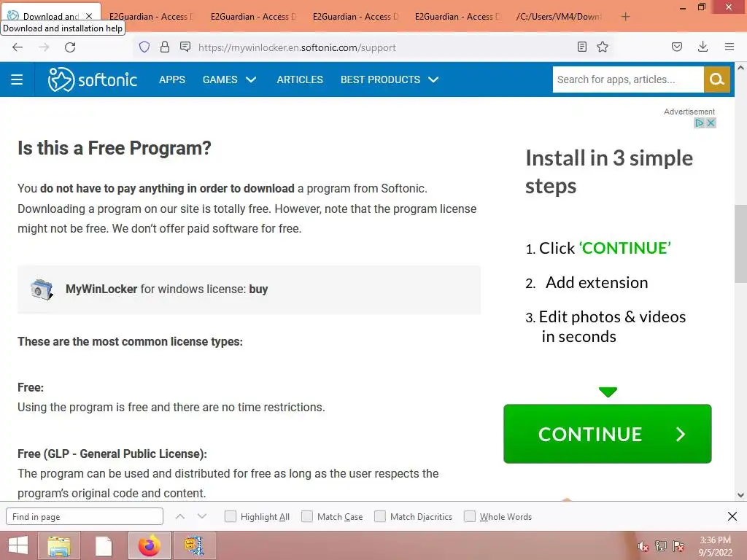Open the tracking protection shield icon

pos(144,47)
